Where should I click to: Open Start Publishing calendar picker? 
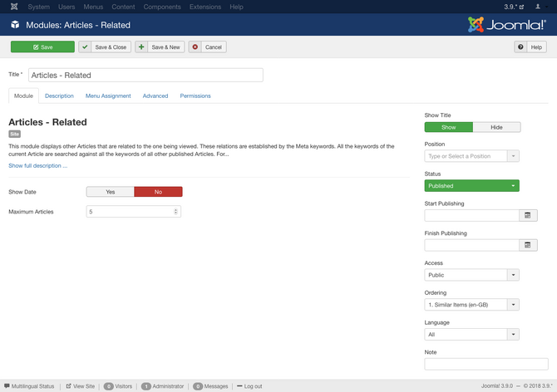[x=528, y=215]
